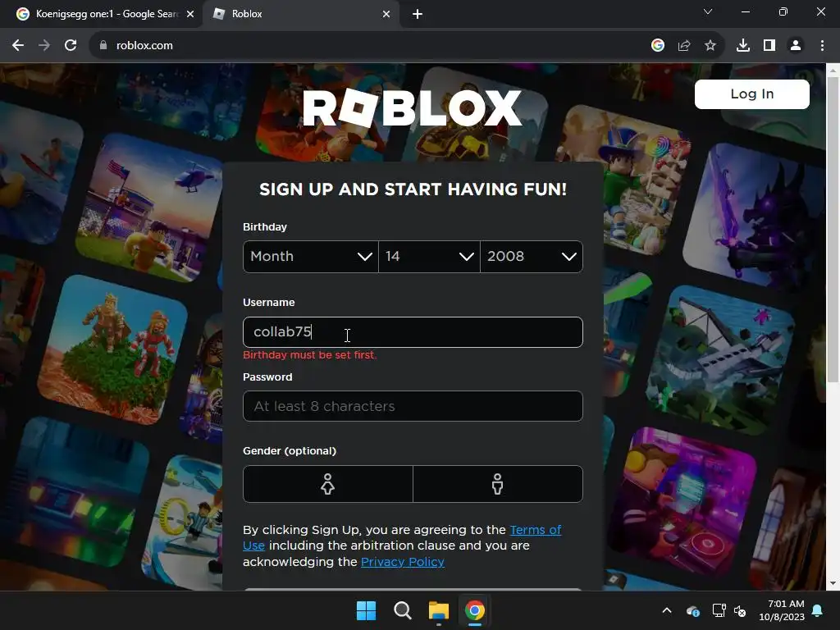
Task: Click the browser forward arrow
Action: click(44, 46)
